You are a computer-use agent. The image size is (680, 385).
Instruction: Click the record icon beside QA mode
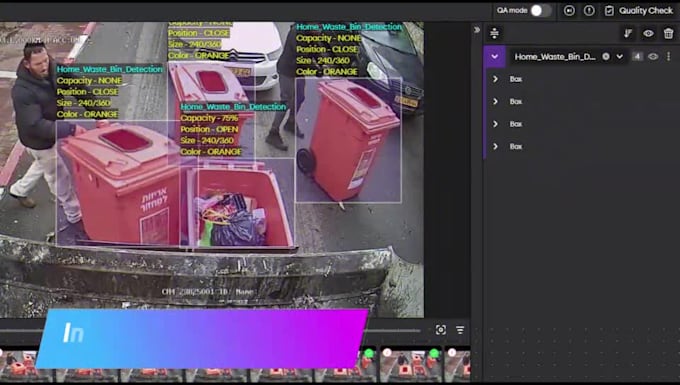coord(569,10)
